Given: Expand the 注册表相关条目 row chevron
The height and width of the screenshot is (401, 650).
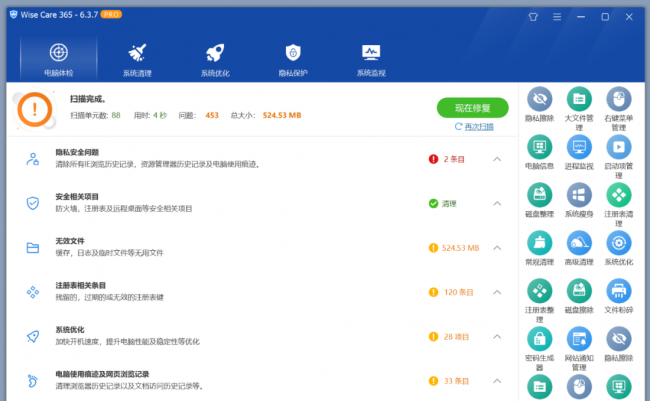Looking at the screenshot, I should [x=497, y=292].
